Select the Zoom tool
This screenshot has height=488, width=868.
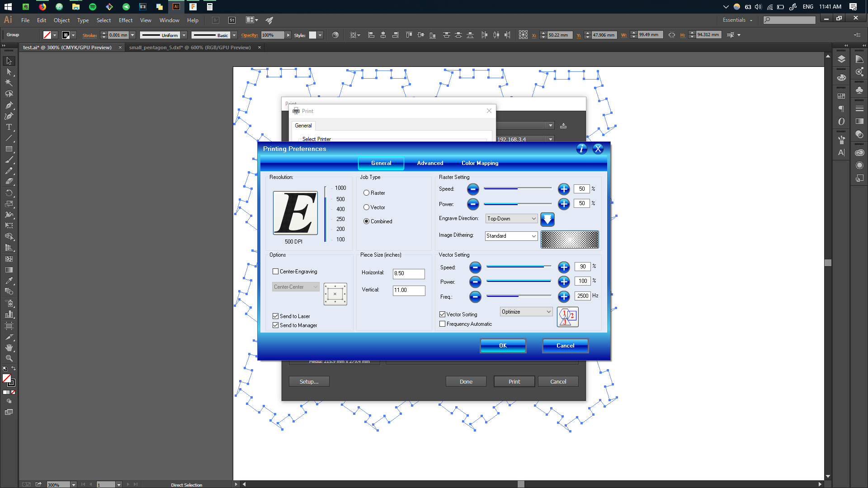[9, 358]
